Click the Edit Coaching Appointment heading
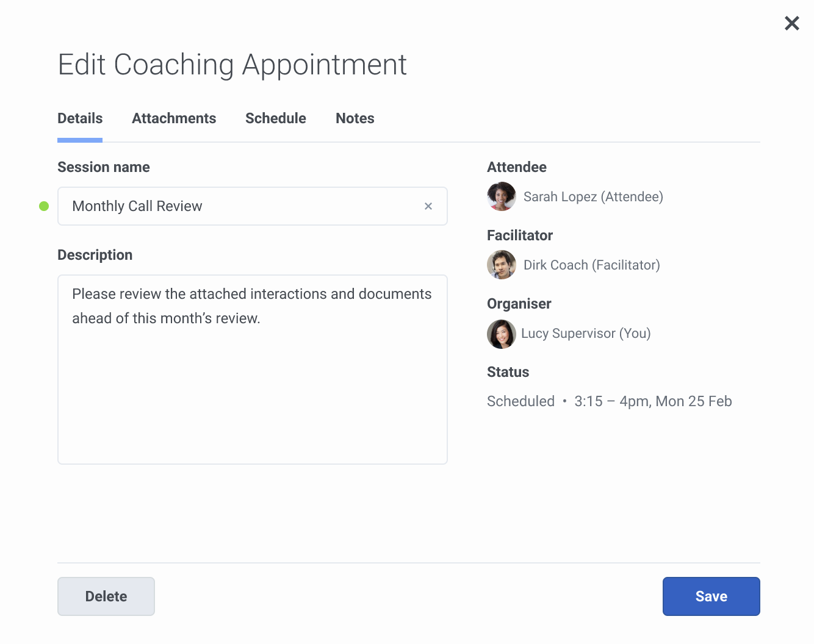 (232, 65)
